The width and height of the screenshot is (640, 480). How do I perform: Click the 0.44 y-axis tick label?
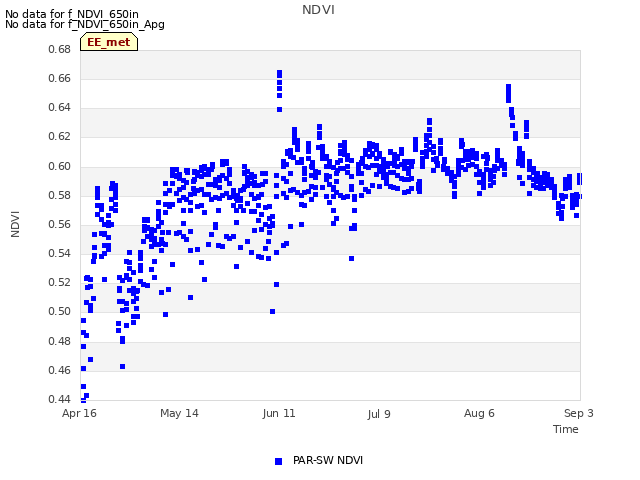pos(60,399)
